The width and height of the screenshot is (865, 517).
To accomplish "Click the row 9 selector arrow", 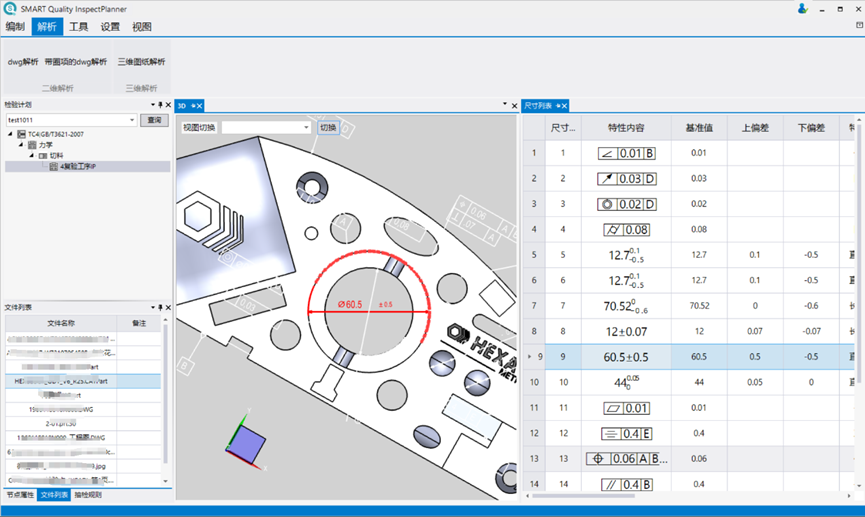I will click(530, 357).
